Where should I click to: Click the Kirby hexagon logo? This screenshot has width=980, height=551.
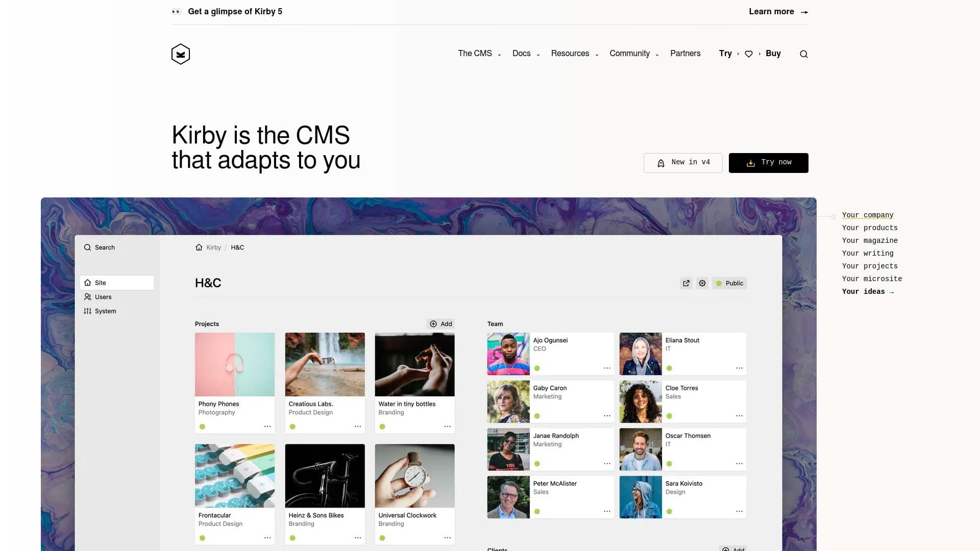pos(181,54)
